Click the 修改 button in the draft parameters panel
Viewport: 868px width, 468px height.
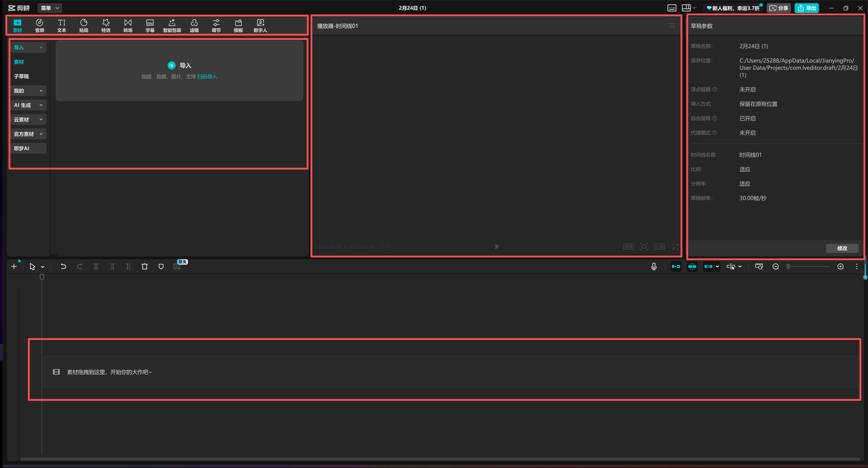pyautogui.click(x=842, y=248)
